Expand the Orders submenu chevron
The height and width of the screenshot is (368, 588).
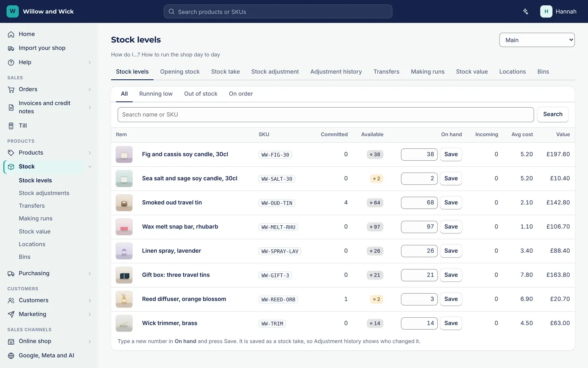pyautogui.click(x=90, y=90)
